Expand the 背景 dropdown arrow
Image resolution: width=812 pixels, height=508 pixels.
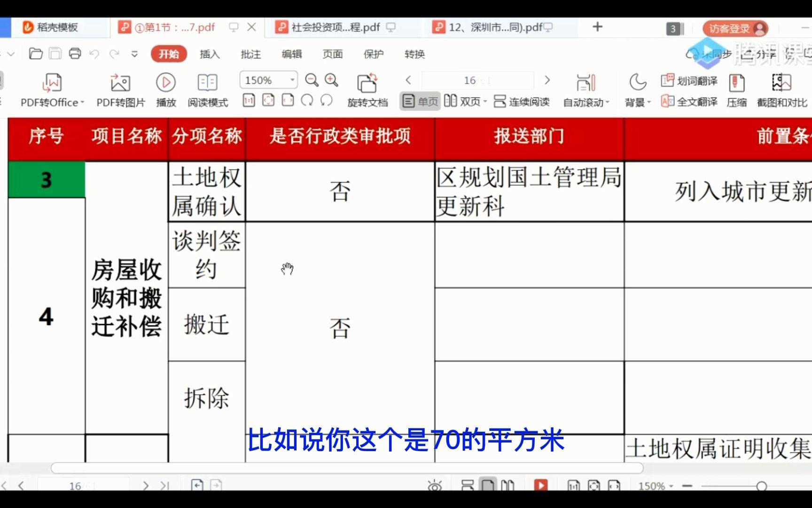(x=649, y=103)
